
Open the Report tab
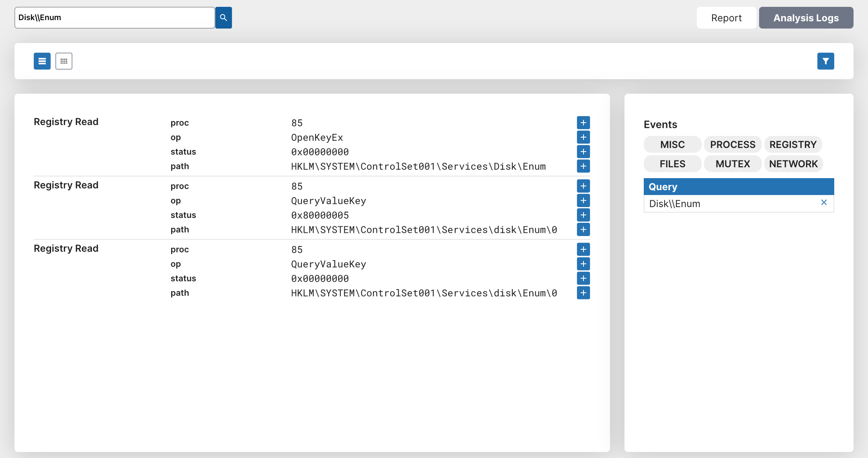click(726, 18)
